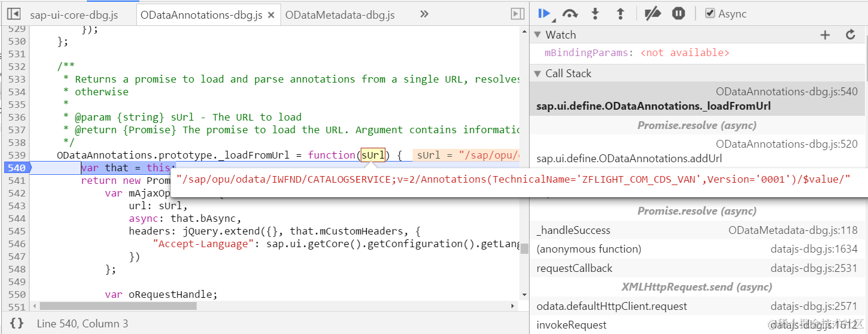Deactivate all breakpoints
This screenshot has width=868, height=334.
click(653, 13)
